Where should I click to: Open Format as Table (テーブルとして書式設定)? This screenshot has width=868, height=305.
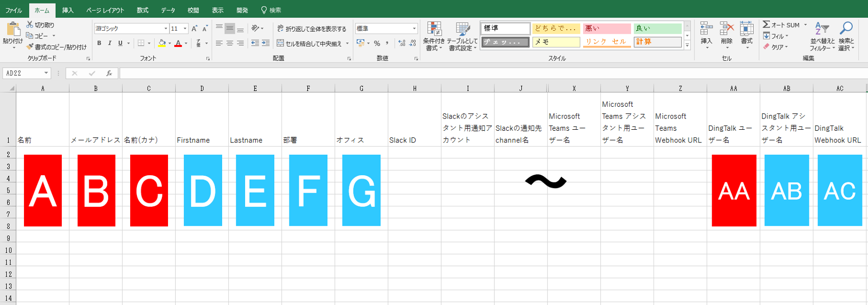click(x=463, y=36)
